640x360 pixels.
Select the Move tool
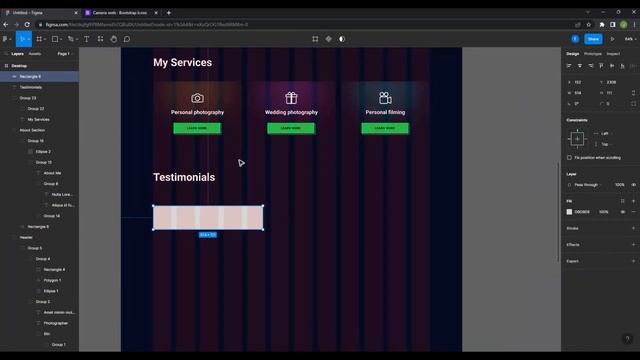pos(22,39)
